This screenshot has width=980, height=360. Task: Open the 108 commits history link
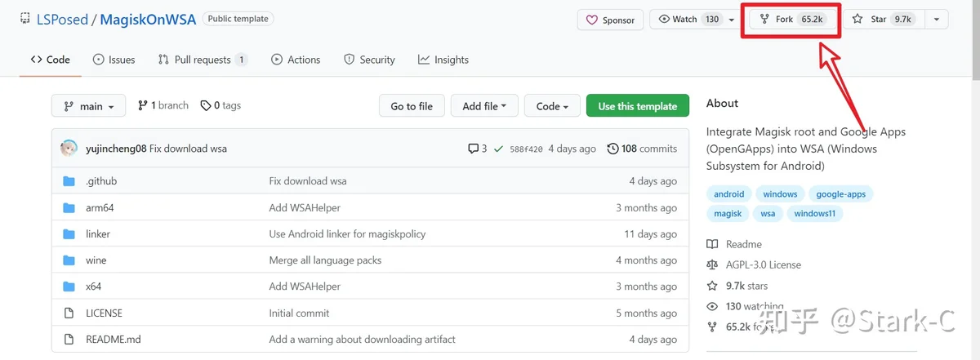click(642, 149)
